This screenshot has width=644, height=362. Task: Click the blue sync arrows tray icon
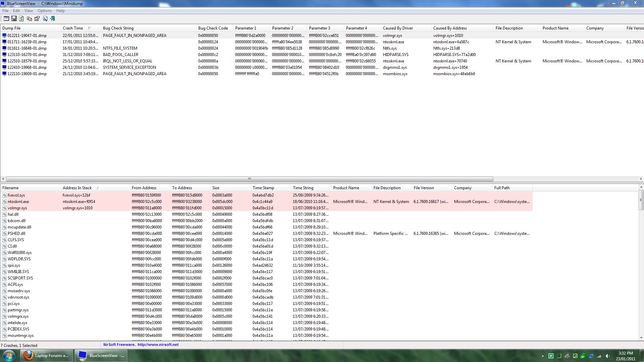point(591,356)
